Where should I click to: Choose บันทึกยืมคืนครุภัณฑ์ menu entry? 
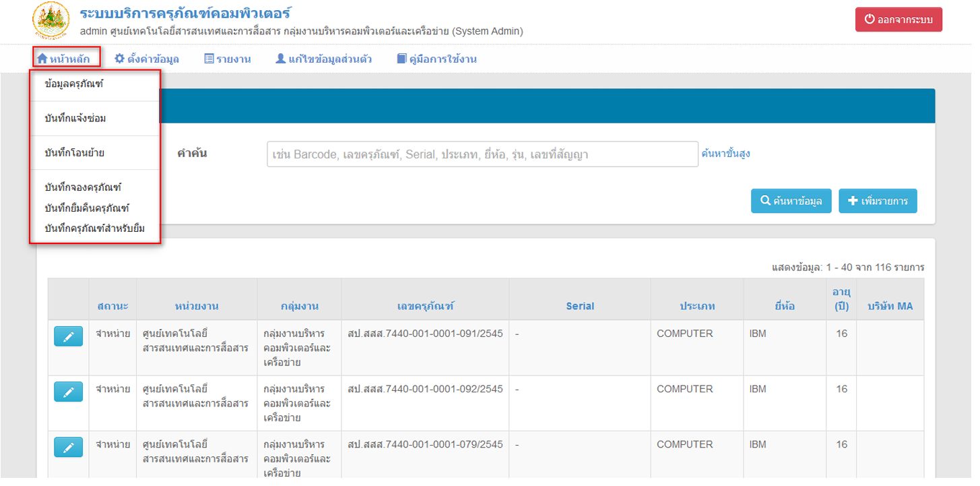[86, 208]
